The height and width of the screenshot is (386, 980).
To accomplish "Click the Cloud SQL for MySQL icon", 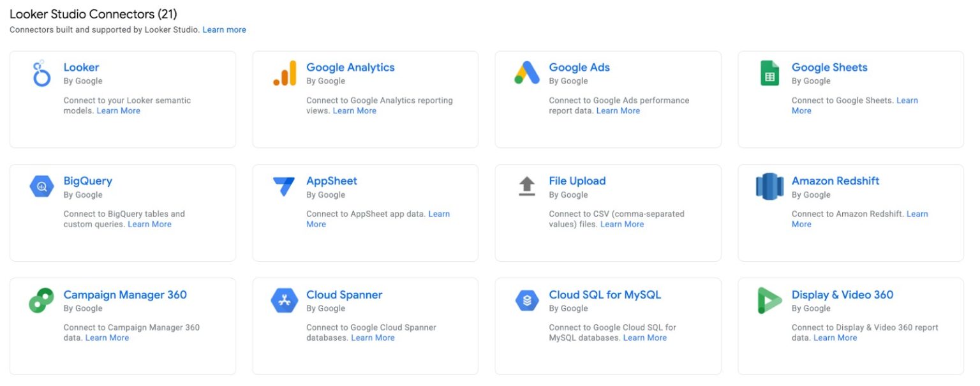I will pyautogui.click(x=527, y=301).
